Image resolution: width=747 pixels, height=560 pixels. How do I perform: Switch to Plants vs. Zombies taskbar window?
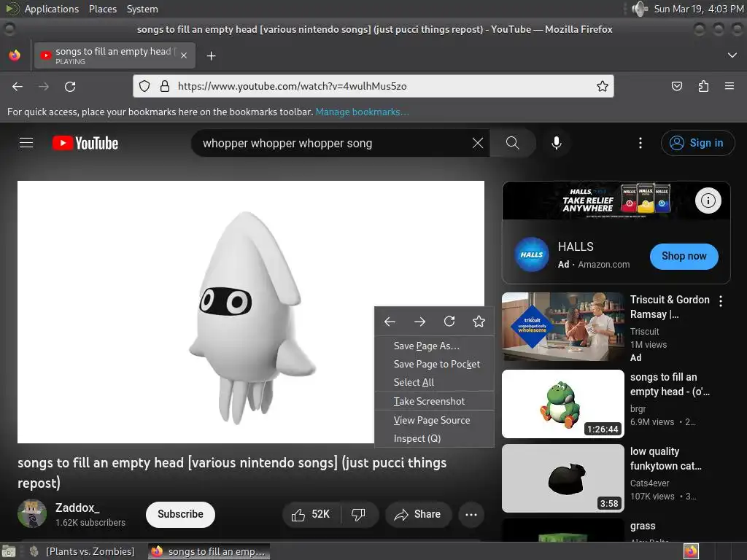coord(84,551)
